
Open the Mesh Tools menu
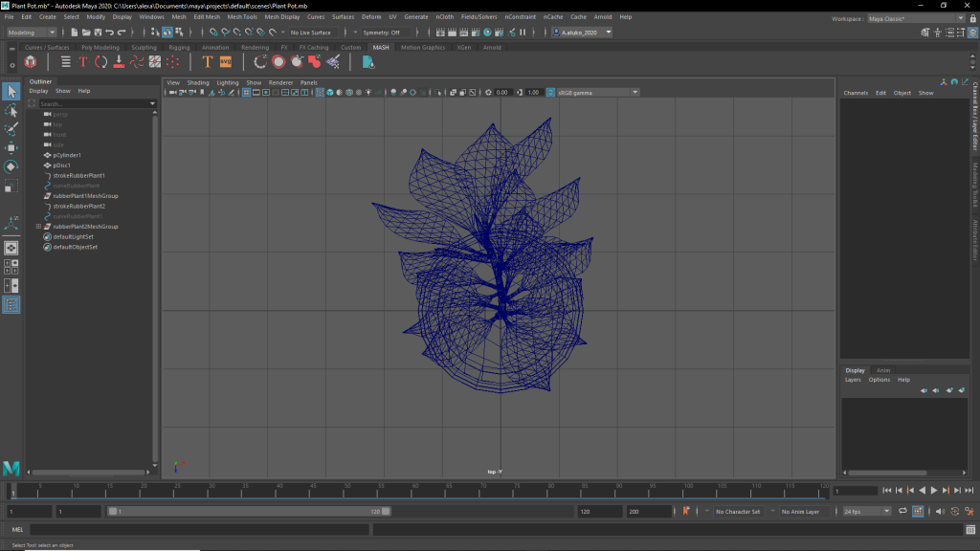(x=243, y=17)
